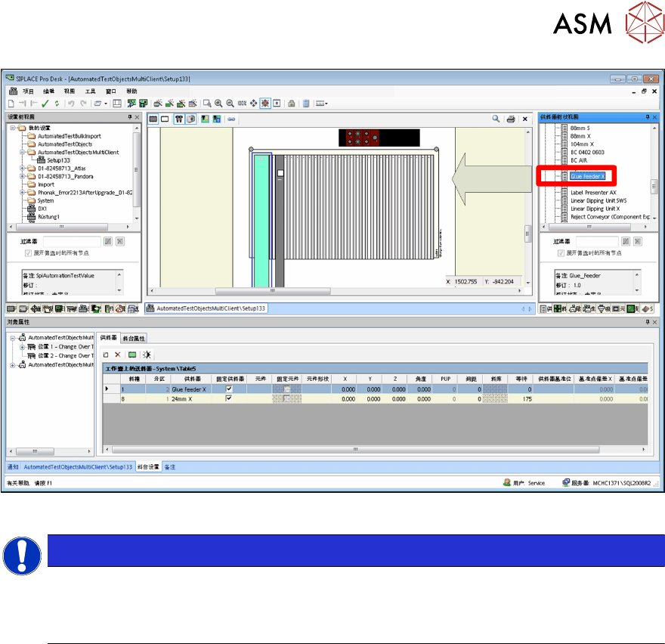Toggle fixed component cell for Glue Feeder X
The image size is (665, 644).
point(287,389)
